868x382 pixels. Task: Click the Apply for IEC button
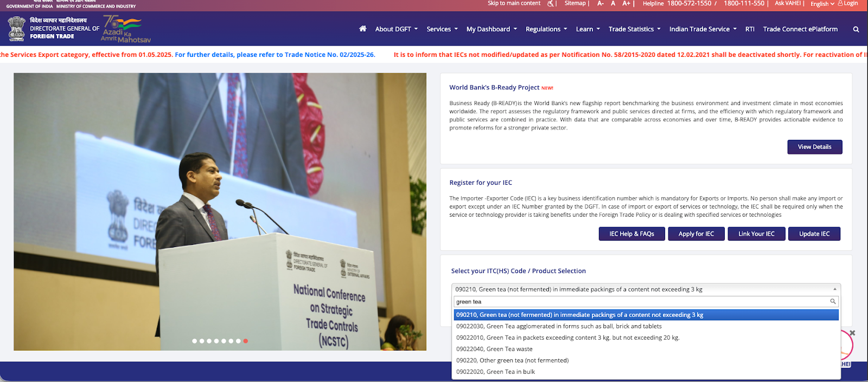(x=696, y=234)
